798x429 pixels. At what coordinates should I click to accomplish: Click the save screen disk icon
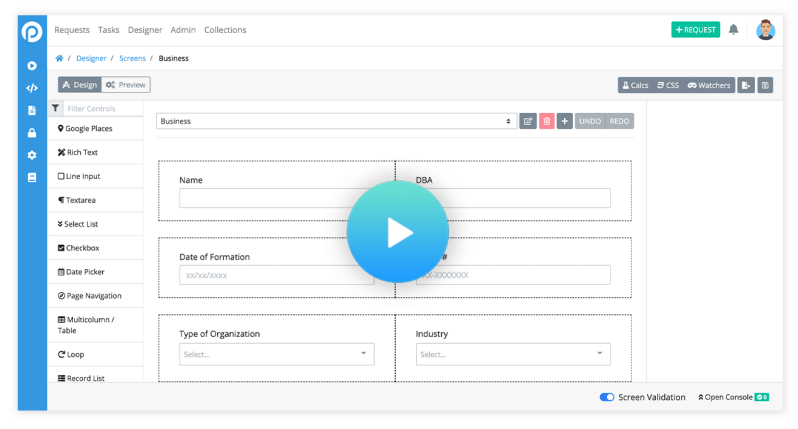765,85
